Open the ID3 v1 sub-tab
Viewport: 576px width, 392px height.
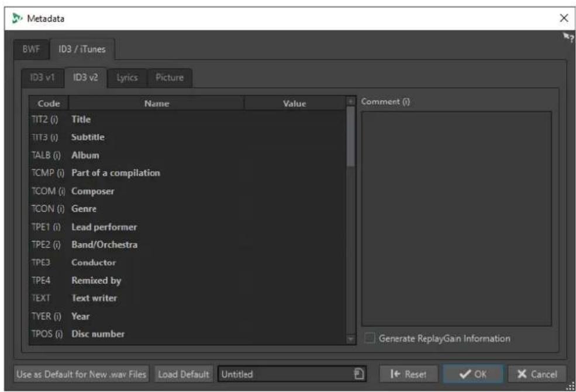click(43, 78)
